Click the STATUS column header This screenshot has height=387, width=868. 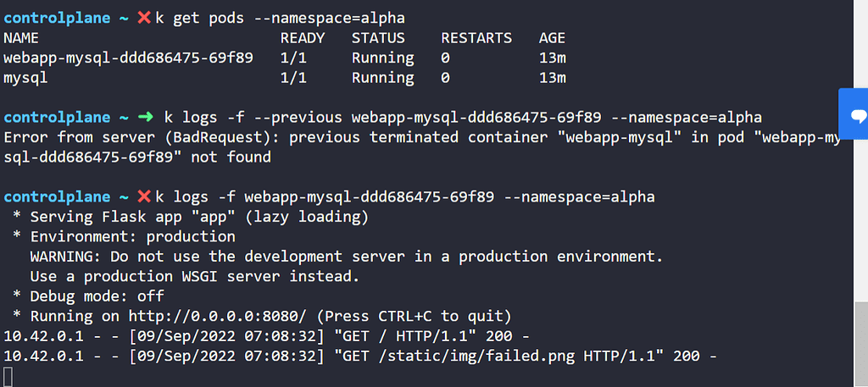[378, 38]
